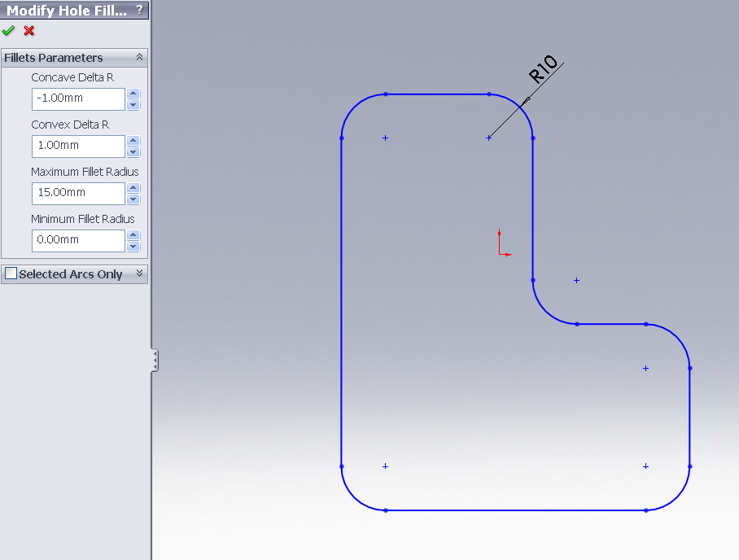
Task: Focus the Maximum Fillet Radius field
Action: (x=78, y=193)
